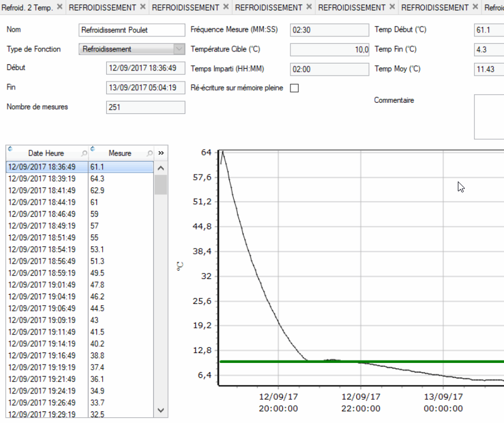Screen dimensions: 504x423
Task: Click the Commentaire text box
Action: coord(488,117)
